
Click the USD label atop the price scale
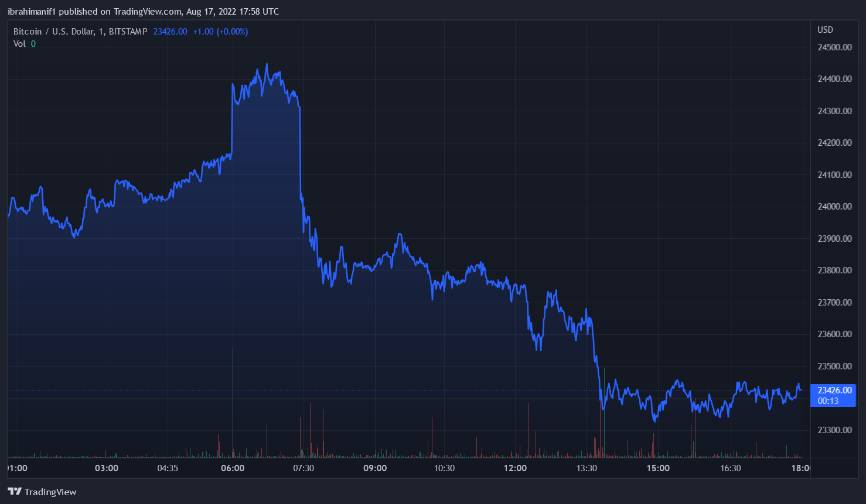825,30
